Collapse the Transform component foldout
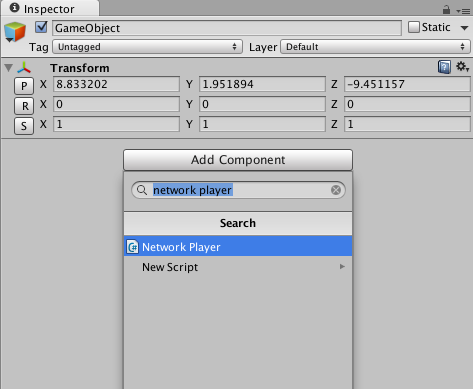Viewport: 473px width, 389px height. pos(9,68)
